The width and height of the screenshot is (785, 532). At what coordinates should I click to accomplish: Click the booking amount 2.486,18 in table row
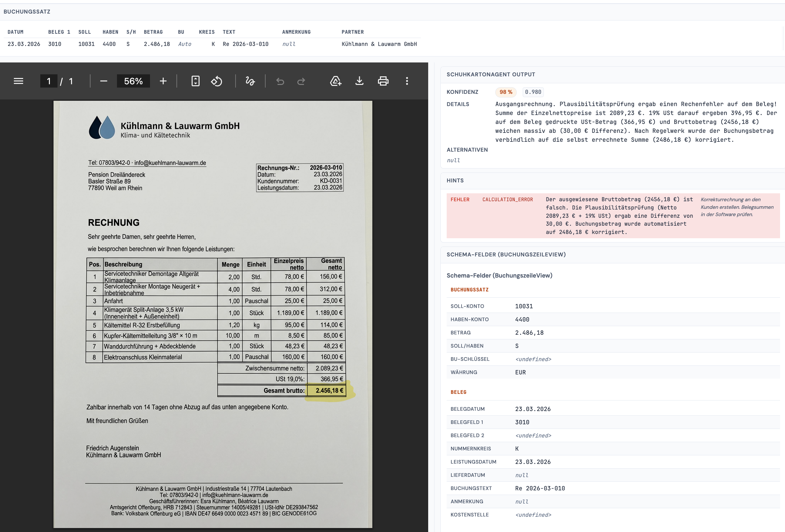(157, 44)
